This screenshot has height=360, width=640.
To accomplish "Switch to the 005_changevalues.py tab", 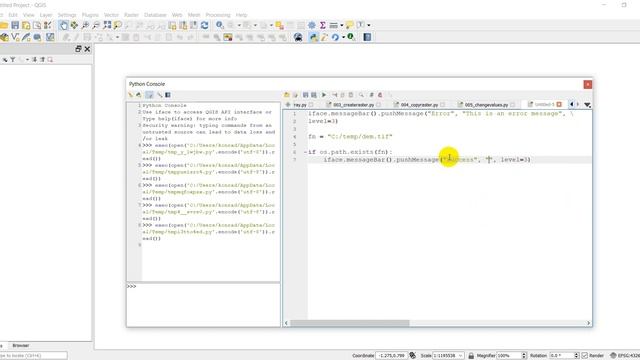I will (x=486, y=105).
